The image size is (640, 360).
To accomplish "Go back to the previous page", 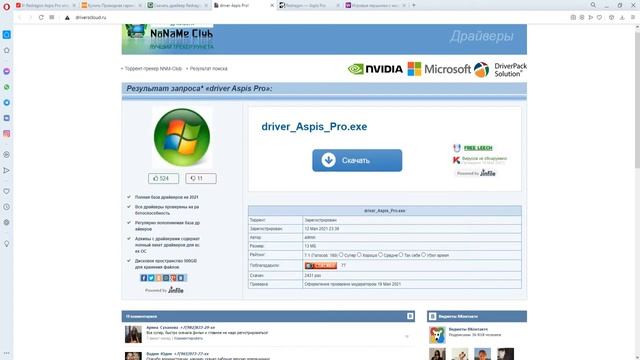I will tap(19, 18).
